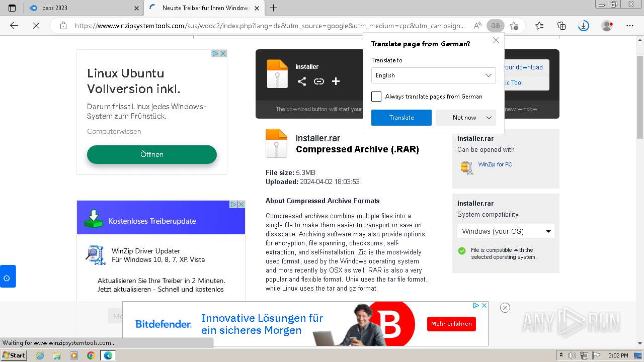Open the Favorites list
This screenshot has width=644, height=362.
[x=539, y=26]
